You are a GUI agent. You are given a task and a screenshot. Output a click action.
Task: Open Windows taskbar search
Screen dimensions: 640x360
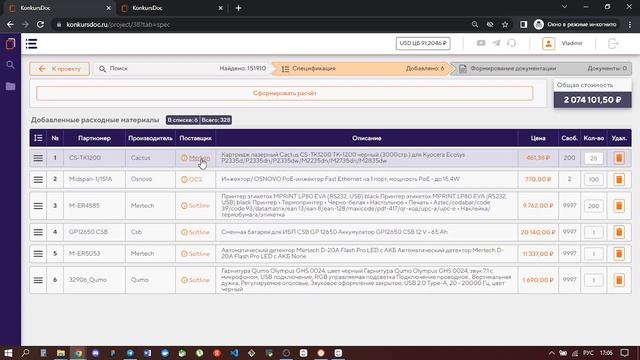(25, 353)
